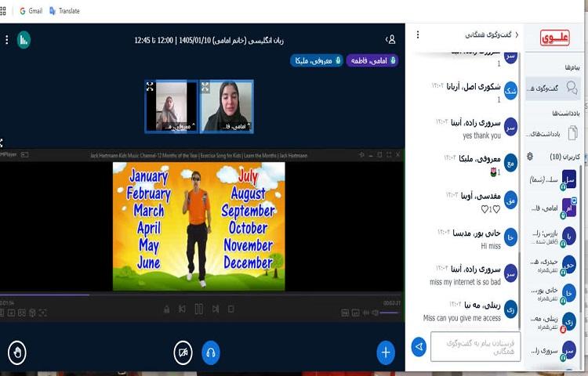Make امامی webcam fullscreen via its expand icon
This screenshot has height=376, width=588.
pos(205,87)
